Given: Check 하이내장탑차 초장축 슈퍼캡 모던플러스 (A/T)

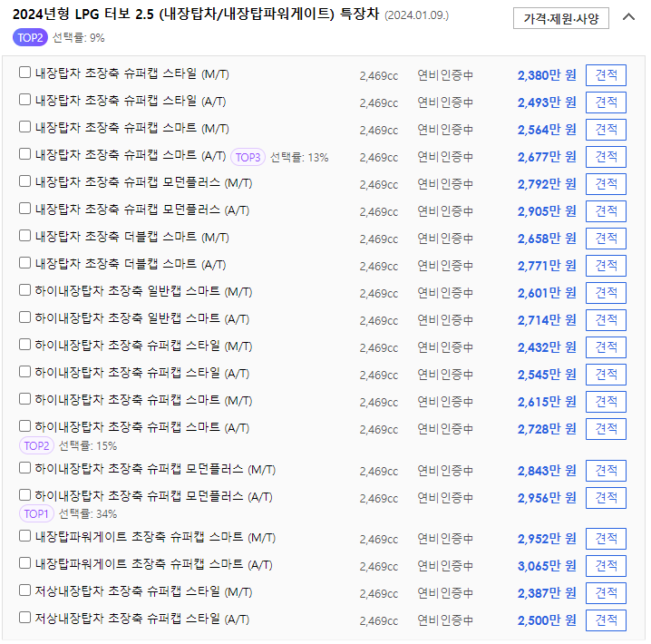Looking at the screenshot, I should point(24,495).
